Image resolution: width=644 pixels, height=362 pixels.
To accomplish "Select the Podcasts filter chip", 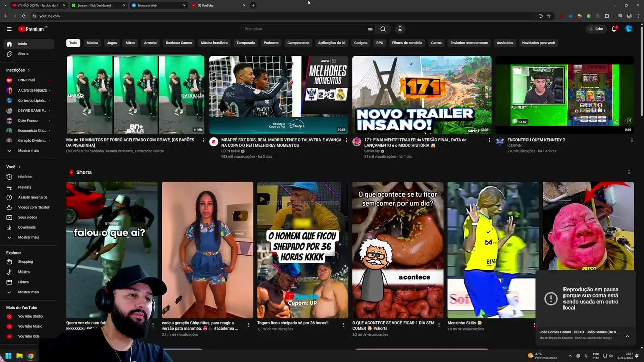I will tap(271, 43).
